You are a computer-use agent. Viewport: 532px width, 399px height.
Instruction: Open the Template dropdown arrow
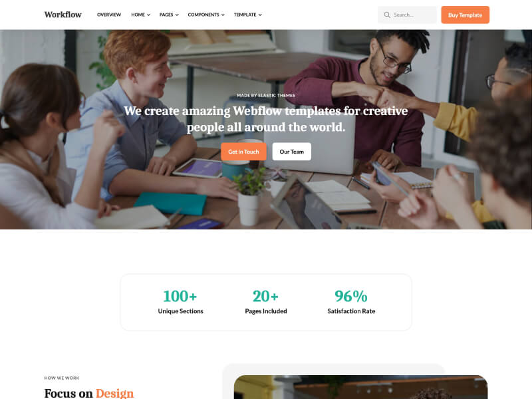260,15
